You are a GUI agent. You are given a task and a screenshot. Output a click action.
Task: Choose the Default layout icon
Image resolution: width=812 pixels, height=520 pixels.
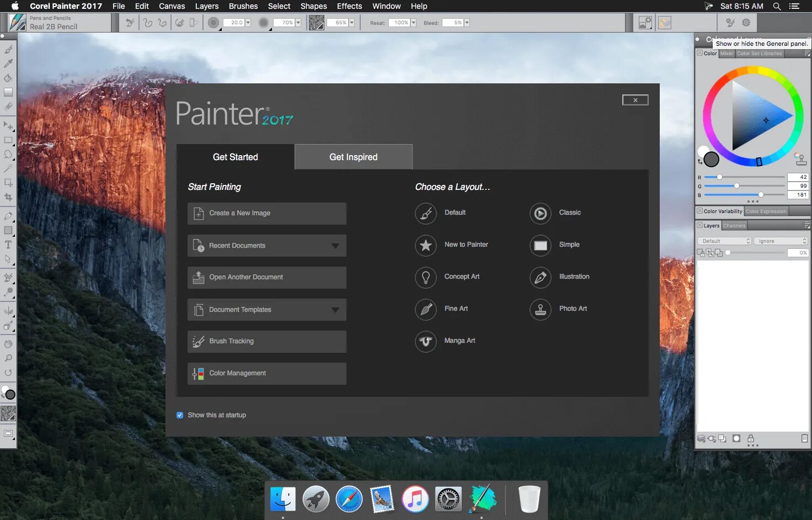click(426, 213)
